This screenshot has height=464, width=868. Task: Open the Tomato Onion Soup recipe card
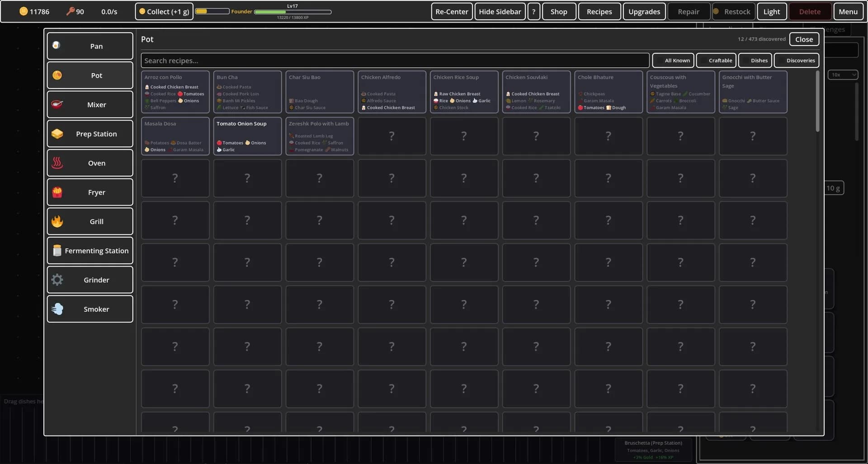pyautogui.click(x=247, y=136)
